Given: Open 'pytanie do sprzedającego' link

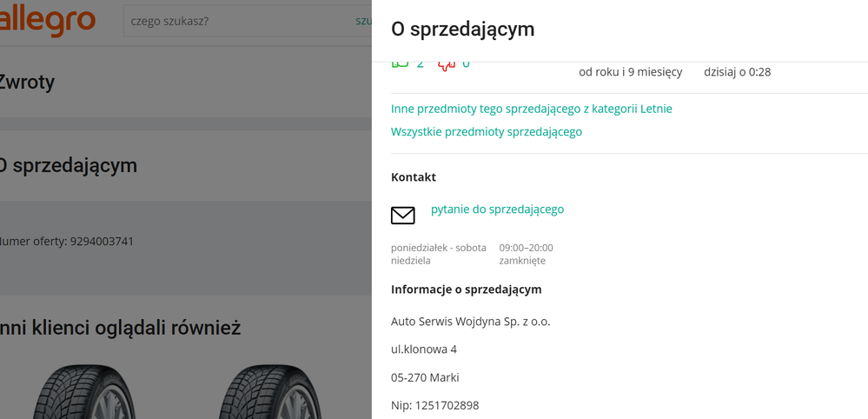Looking at the screenshot, I should (497, 209).
